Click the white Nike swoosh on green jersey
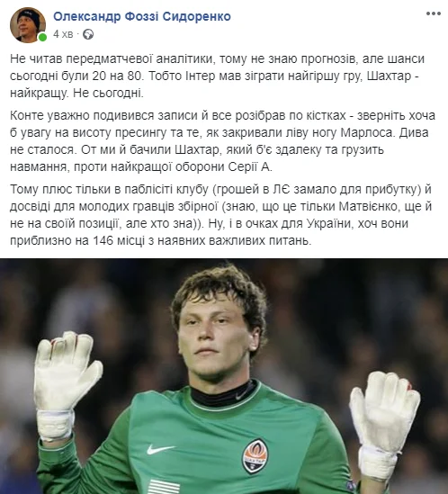 coord(160,449)
